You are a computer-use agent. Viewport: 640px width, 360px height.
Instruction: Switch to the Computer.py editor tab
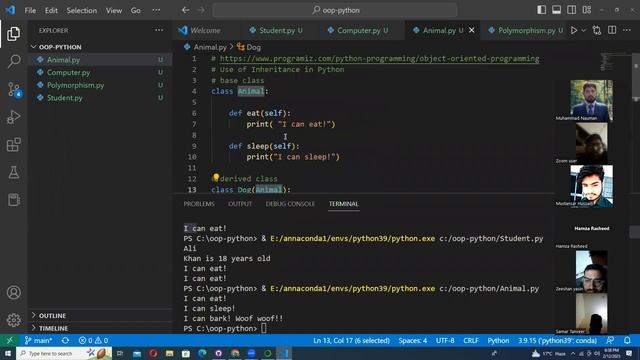point(358,30)
